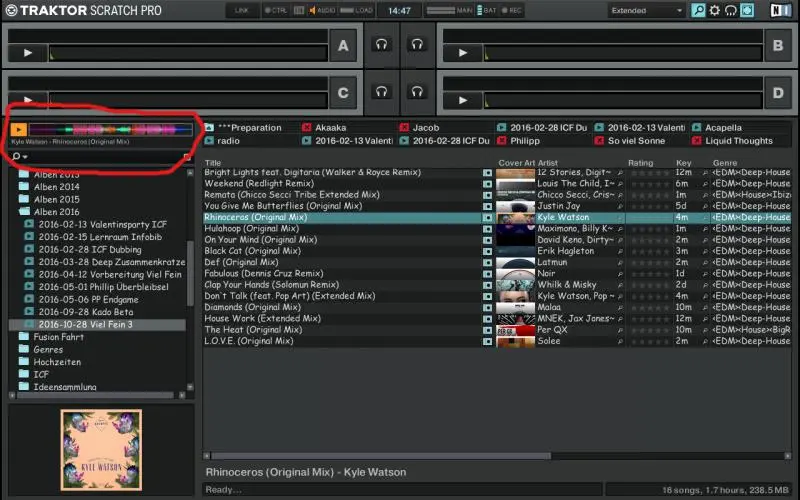This screenshot has width=800, height=500.
Task: Open the Extended layout dropdown
Action: coord(646,11)
